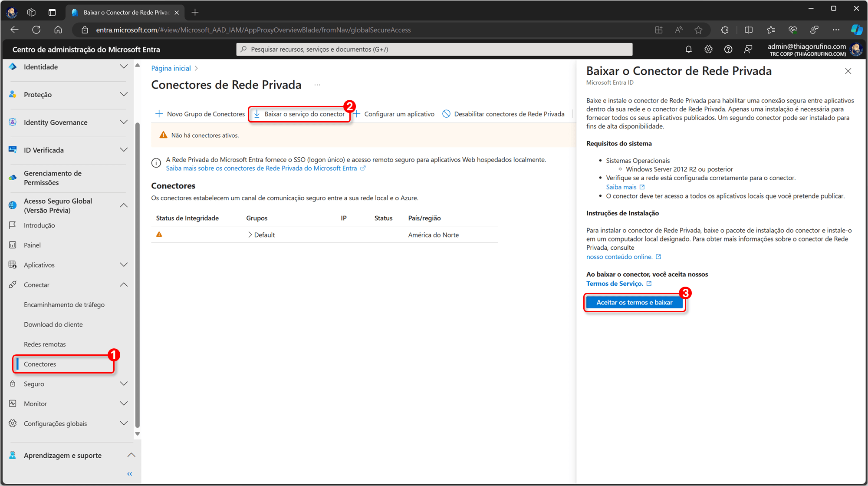This screenshot has width=868, height=486.
Task: Expand the Seguro submenu
Action: (x=124, y=384)
